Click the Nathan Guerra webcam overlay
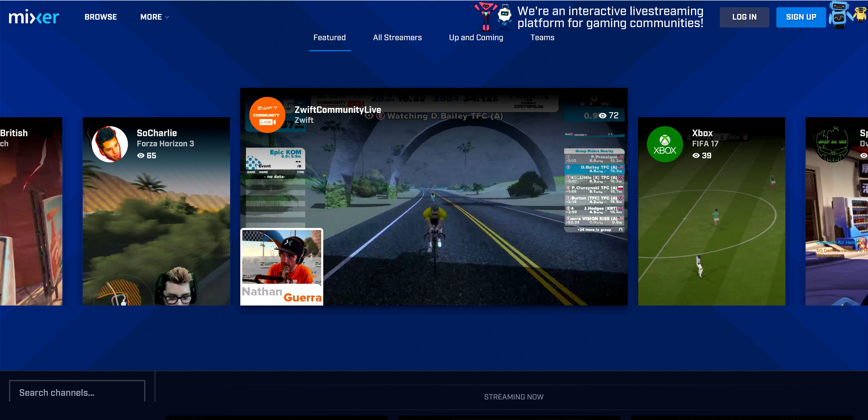Image resolution: width=868 pixels, height=420 pixels. click(282, 267)
